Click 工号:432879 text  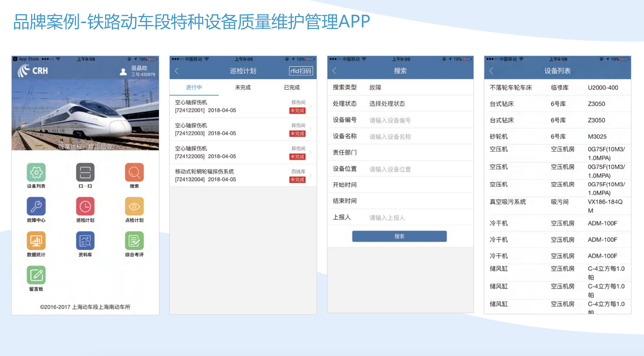tap(143, 74)
